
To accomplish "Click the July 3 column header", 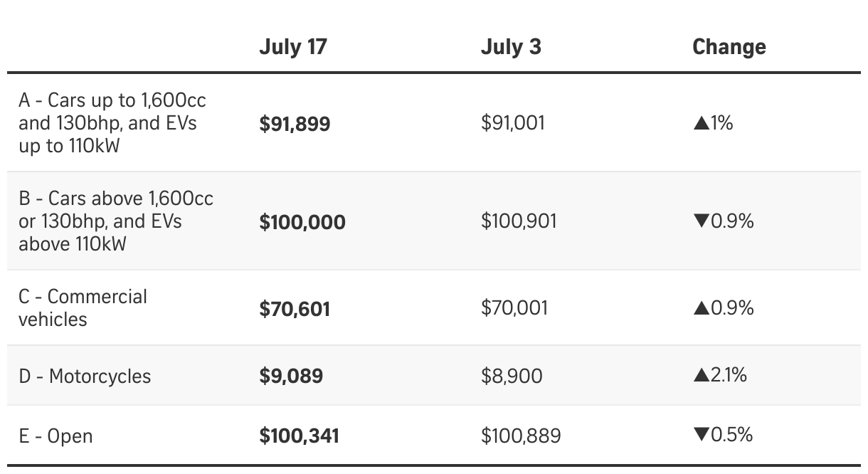I will (x=510, y=47).
